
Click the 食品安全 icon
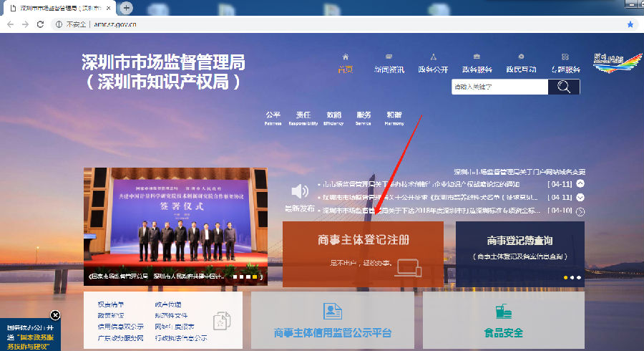click(x=504, y=312)
